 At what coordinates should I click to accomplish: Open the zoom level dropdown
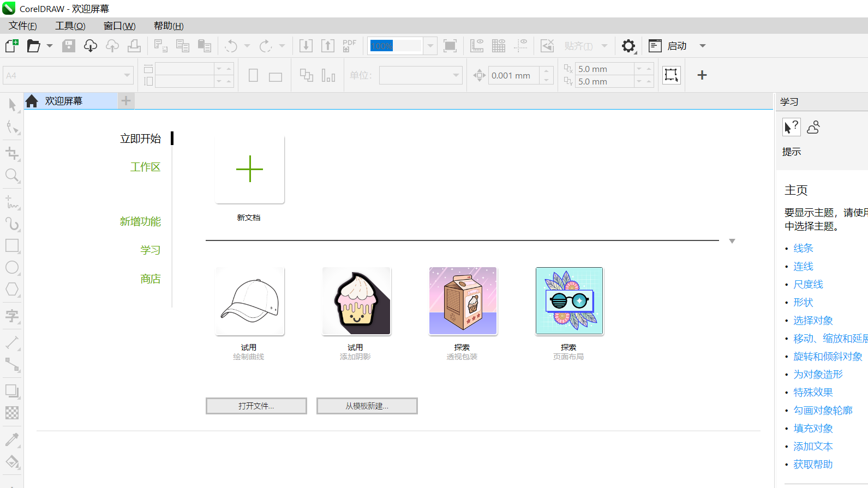tap(430, 46)
